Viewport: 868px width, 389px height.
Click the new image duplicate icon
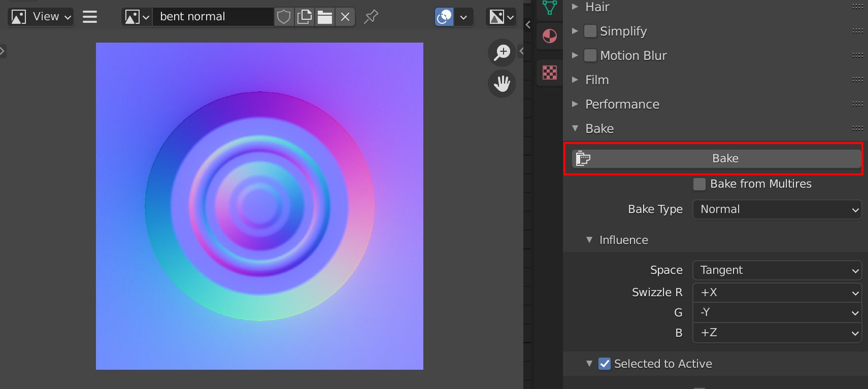[305, 17]
